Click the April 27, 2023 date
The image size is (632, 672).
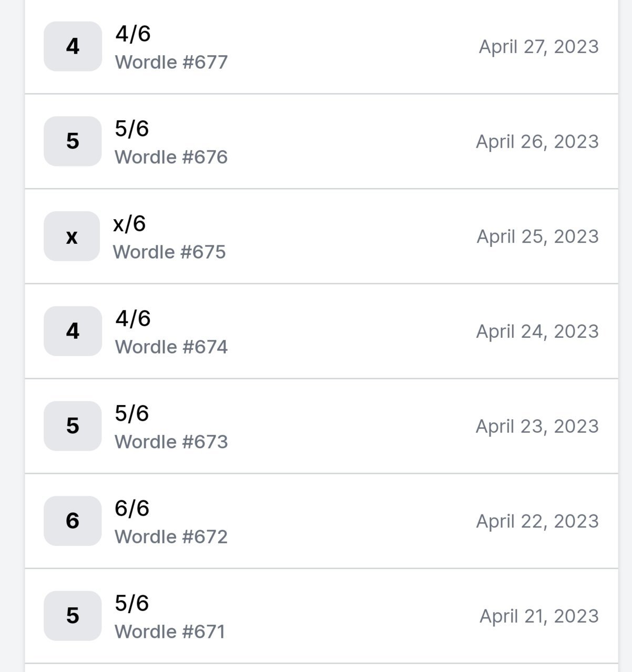click(x=539, y=47)
